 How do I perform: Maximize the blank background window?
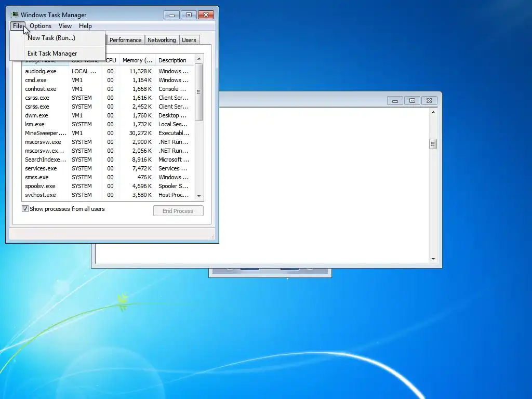tap(412, 101)
